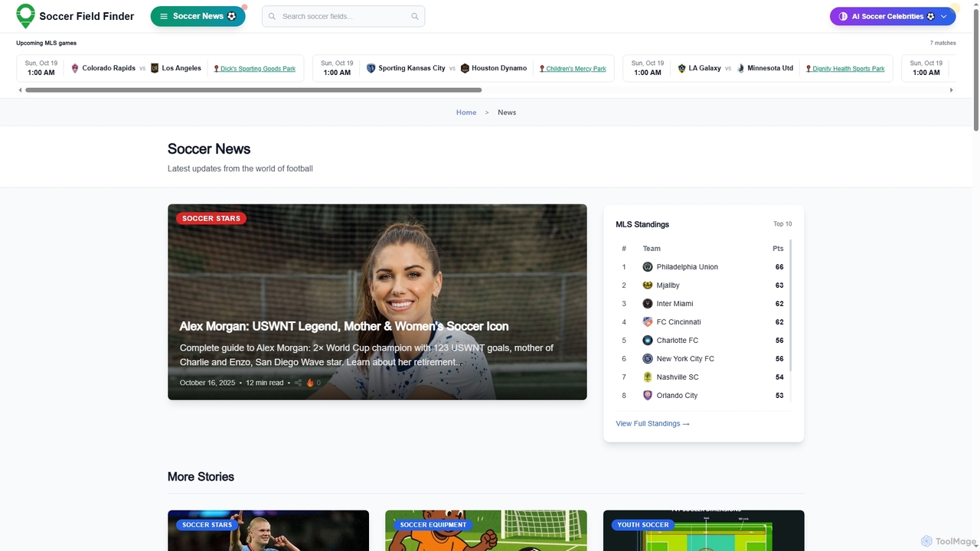The width and height of the screenshot is (980, 551).
Task: Select Nashville SC team name
Action: [678, 377]
